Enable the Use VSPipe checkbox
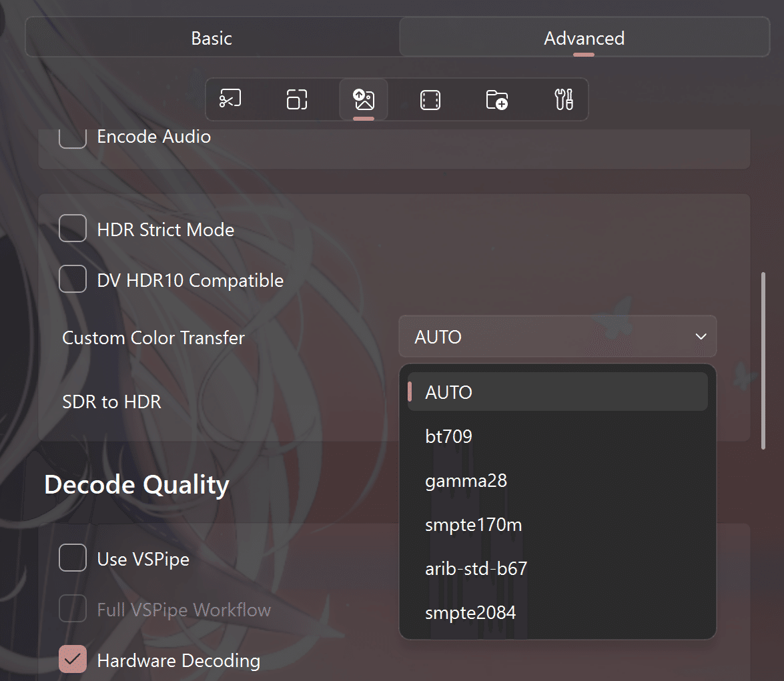 73,558
